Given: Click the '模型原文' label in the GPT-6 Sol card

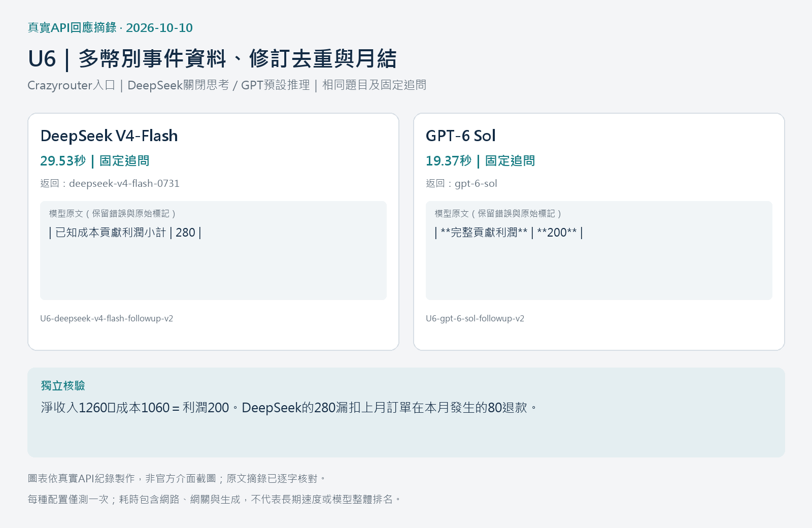Looking at the screenshot, I should (498, 213).
